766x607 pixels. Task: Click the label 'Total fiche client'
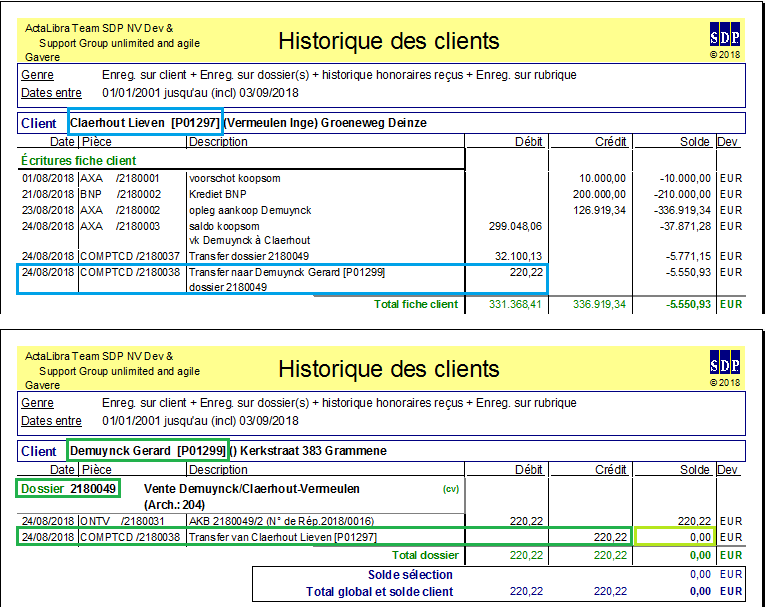(x=416, y=304)
